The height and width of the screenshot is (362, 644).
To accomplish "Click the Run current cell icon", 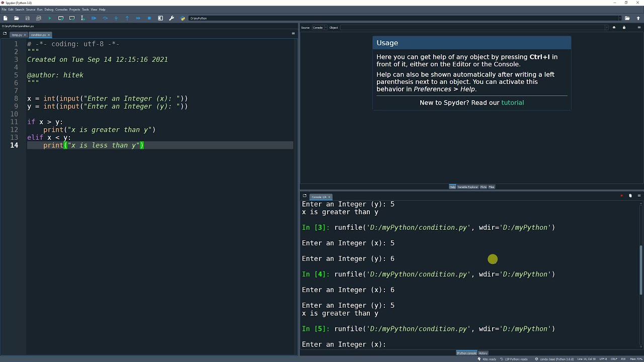I will (60, 18).
